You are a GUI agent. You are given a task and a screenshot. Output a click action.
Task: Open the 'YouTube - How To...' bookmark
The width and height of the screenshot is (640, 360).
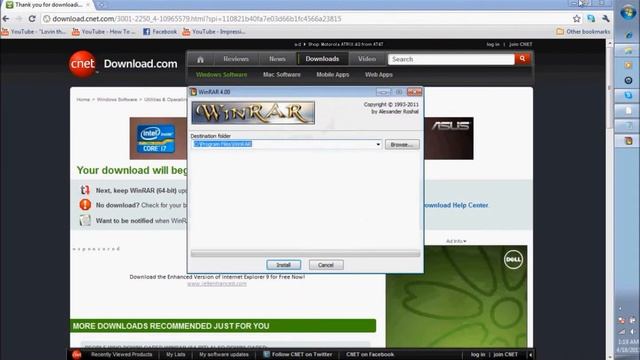(104, 31)
